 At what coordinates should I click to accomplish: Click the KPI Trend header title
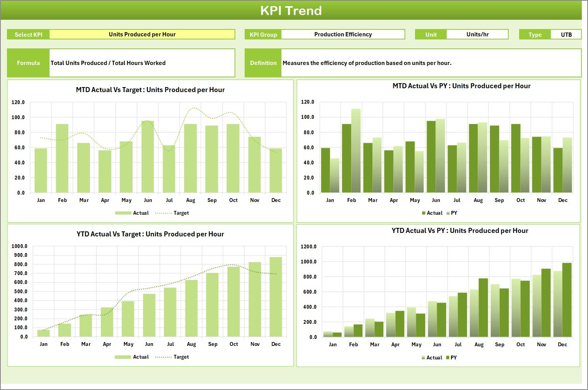291,10
